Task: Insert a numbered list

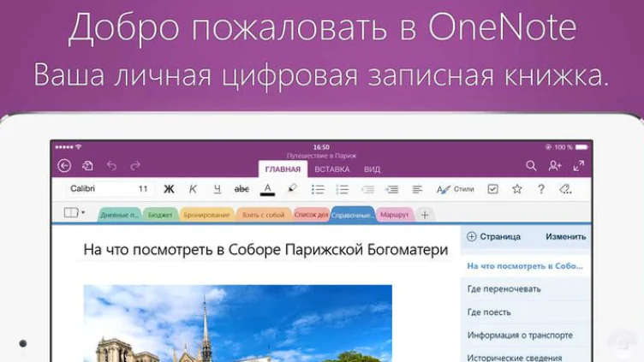Action: (343, 189)
